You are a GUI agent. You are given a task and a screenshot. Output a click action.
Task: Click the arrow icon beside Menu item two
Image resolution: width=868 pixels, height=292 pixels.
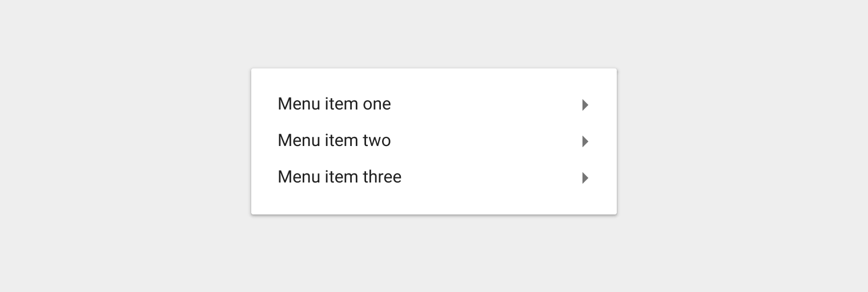tap(585, 141)
